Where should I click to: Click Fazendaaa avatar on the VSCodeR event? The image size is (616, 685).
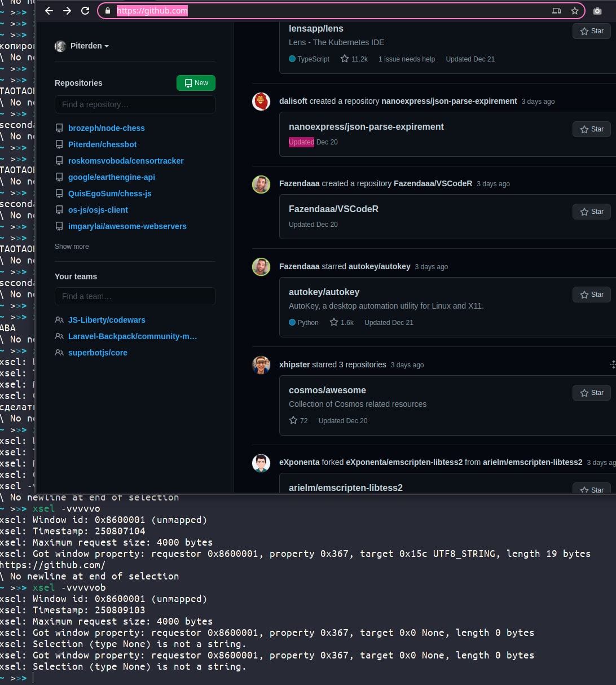click(261, 184)
